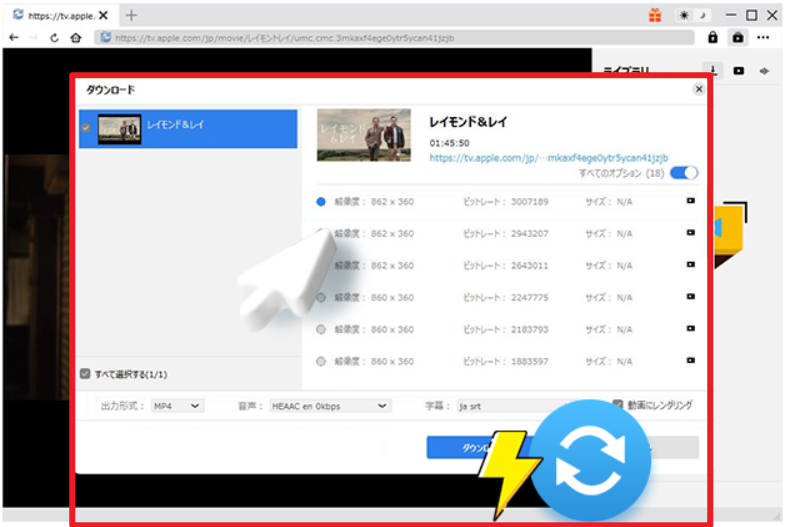Screen dimensions: 785x527
Task: Toggle the すべてのオプション (18) switch
Action: click(x=683, y=173)
